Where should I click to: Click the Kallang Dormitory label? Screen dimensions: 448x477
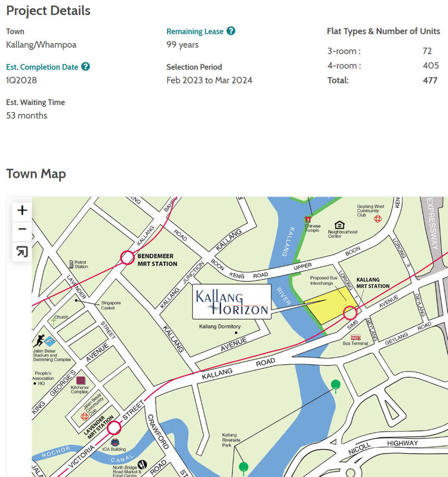point(220,326)
